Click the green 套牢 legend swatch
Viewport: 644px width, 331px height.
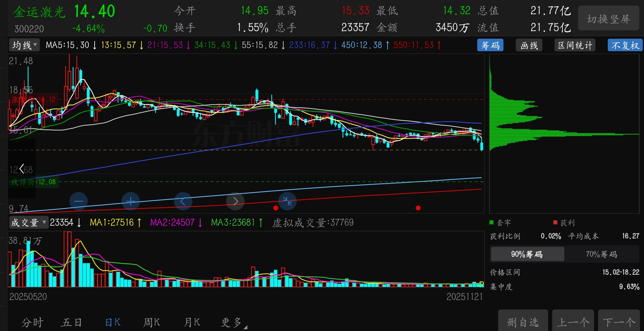click(x=491, y=222)
